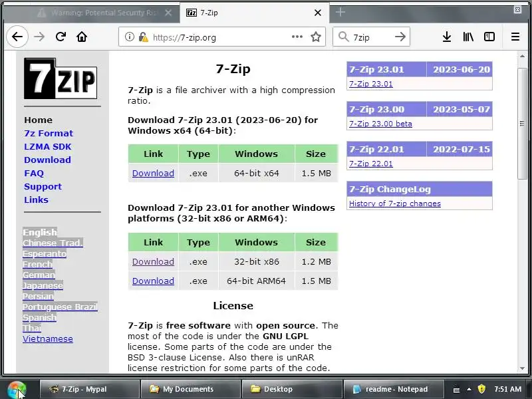Open a new tab with the plus icon
This screenshot has width=532, height=399.
click(340, 13)
